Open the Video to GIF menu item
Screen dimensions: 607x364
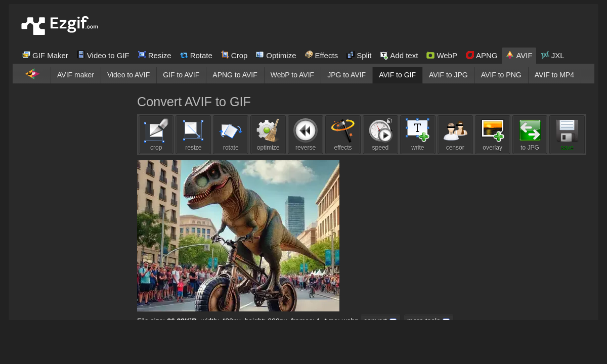(x=103, y=55)
